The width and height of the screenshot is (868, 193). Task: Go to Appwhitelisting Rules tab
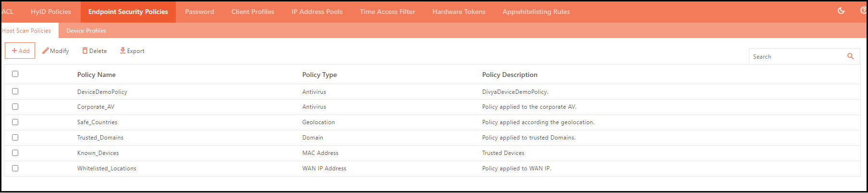536,12
